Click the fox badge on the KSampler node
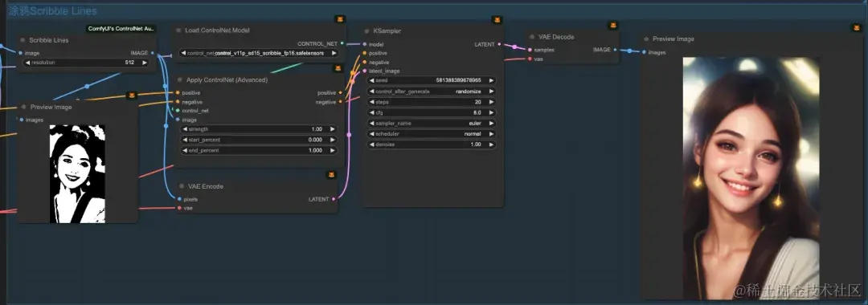This screenshot has height=305, width=868. tap(497, 20)
